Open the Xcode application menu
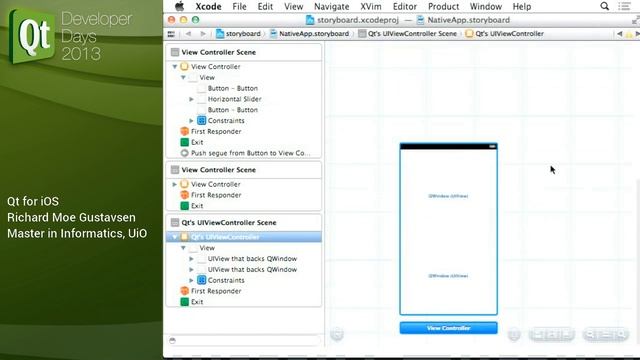Viewport: 640px width, 360px height. coord(208,7)
